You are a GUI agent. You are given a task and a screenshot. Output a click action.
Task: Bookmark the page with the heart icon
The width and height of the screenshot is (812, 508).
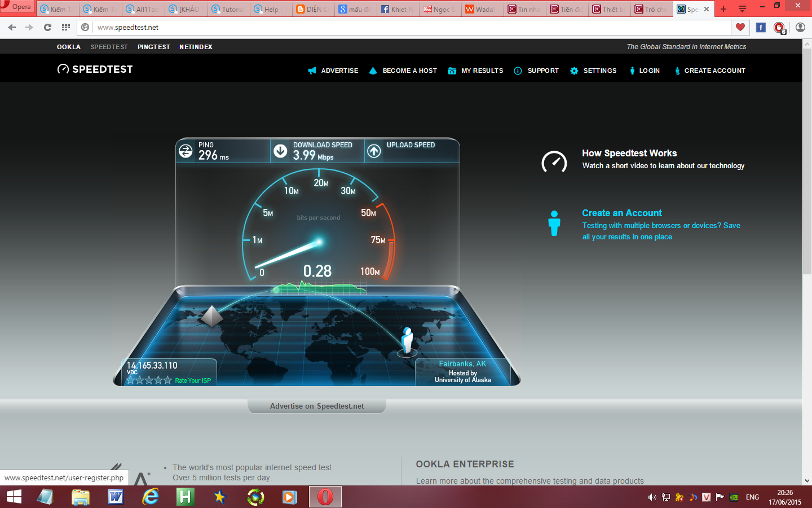[x=740, y=27]
